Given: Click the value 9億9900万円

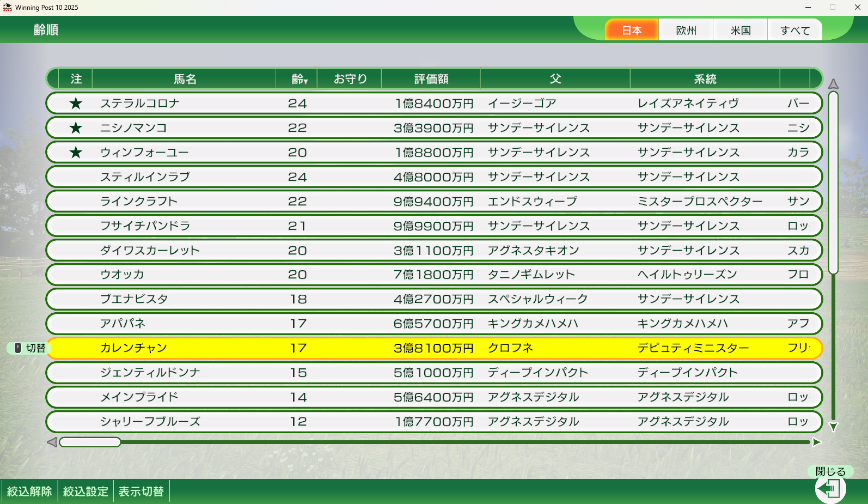Looking at the screenshot, I should [433, 226].
